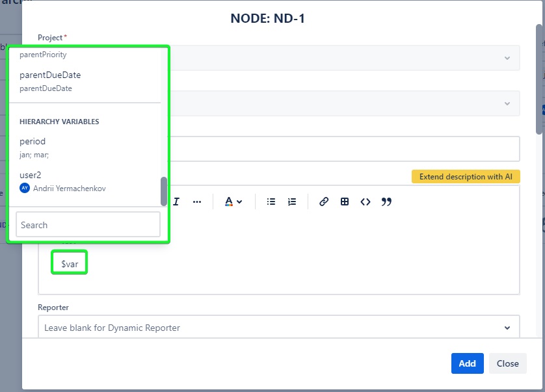Insert a bullet list
This screenshot has height=392, width=545.
tap(271, 202)
